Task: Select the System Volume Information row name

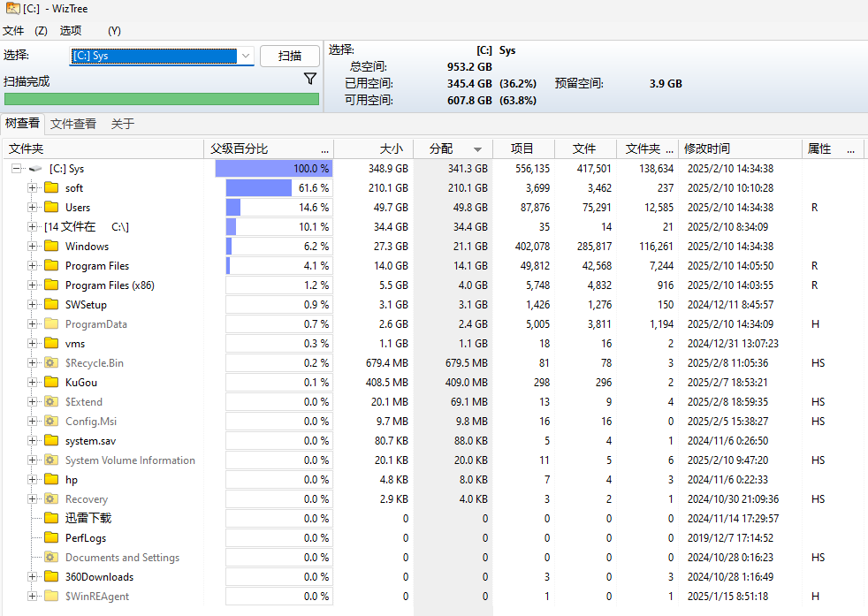Action: [x=130, y=460]
